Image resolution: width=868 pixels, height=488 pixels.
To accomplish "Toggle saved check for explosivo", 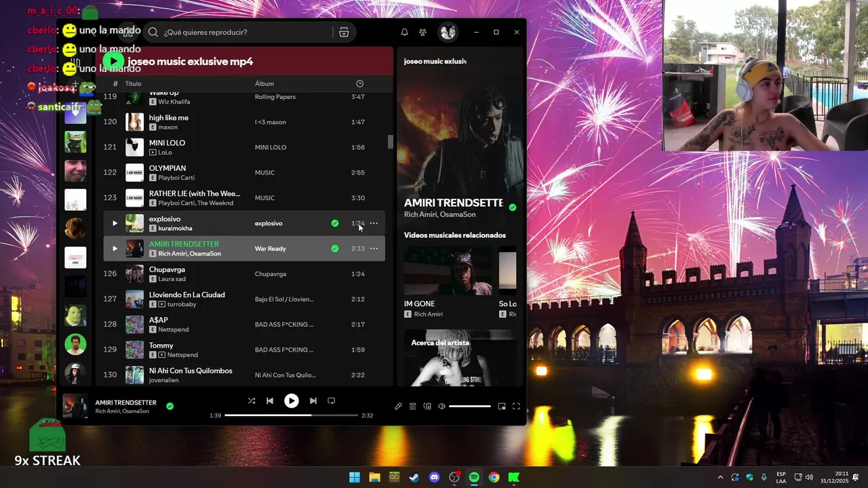I will click(335, 223).
